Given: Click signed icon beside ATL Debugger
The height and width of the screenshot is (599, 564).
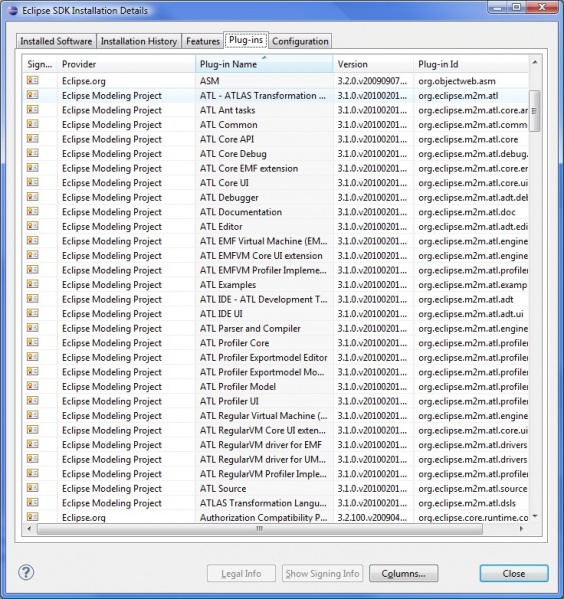Looking at the screenshot, I should point(32,197).
